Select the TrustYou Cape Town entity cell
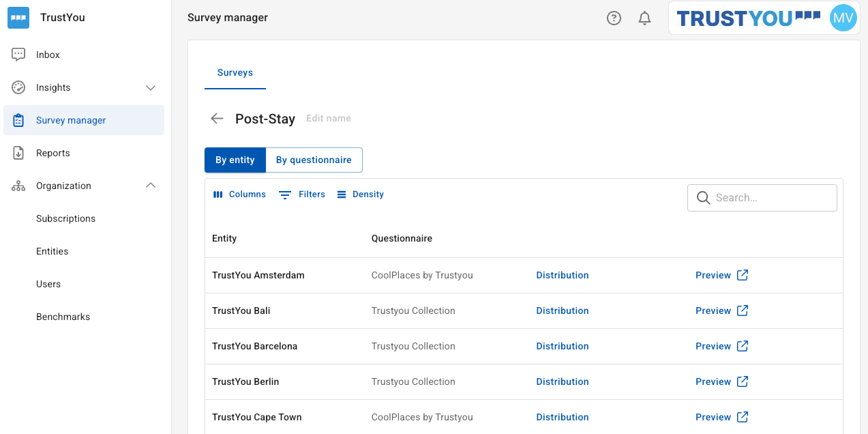 [x=257, y=417]
